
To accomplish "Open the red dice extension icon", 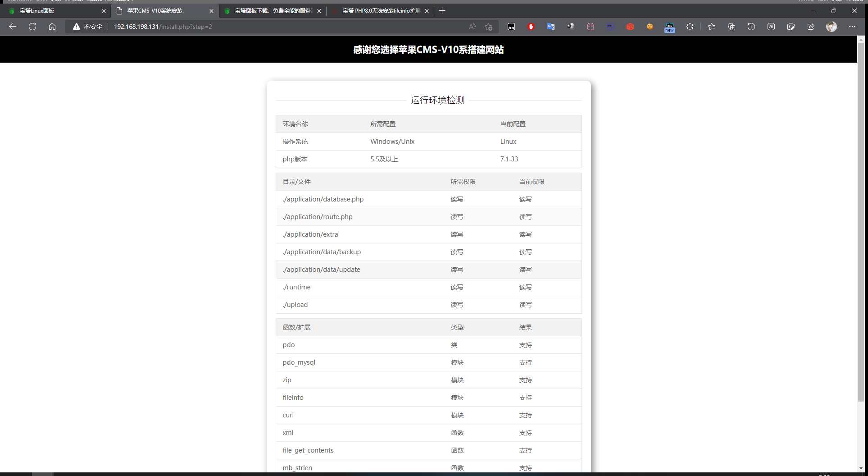I will [x=630, y=27].
